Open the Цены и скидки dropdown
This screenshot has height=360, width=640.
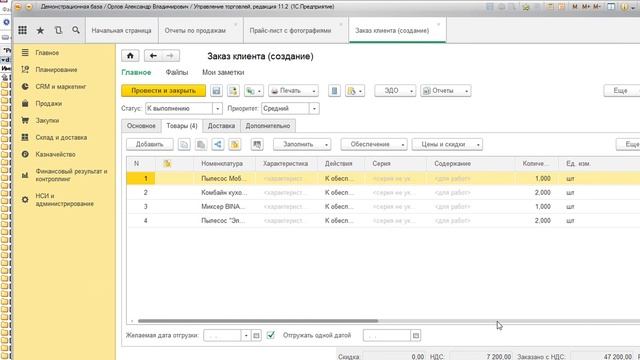(x=447, y=144)
